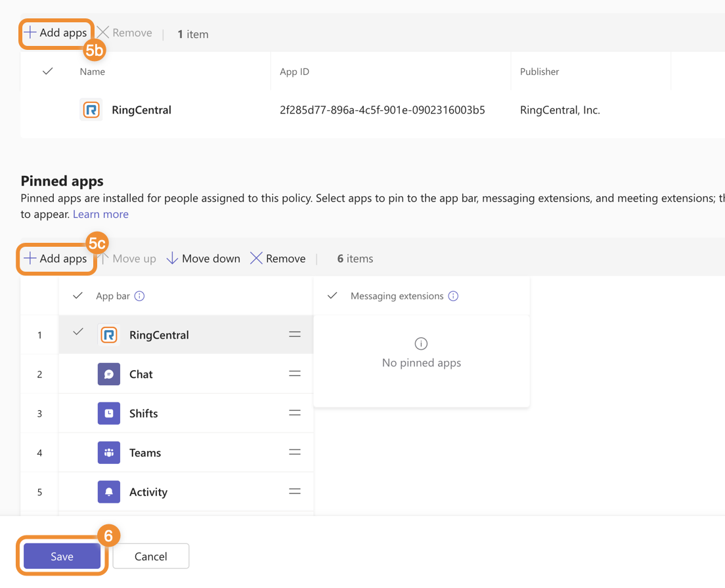725x588 pixels.
Task: Click the disabled Remove button beside '1 item'
Action: click(x=125, y=33)
